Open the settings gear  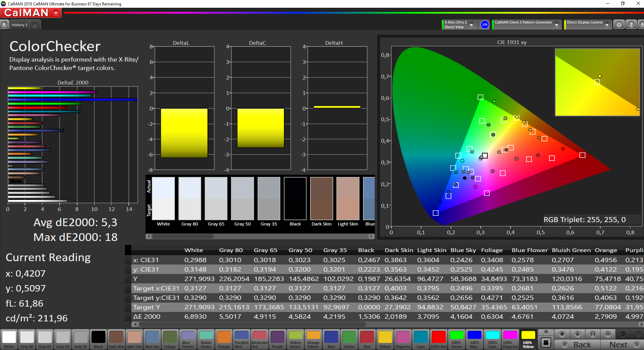point(619,25)
